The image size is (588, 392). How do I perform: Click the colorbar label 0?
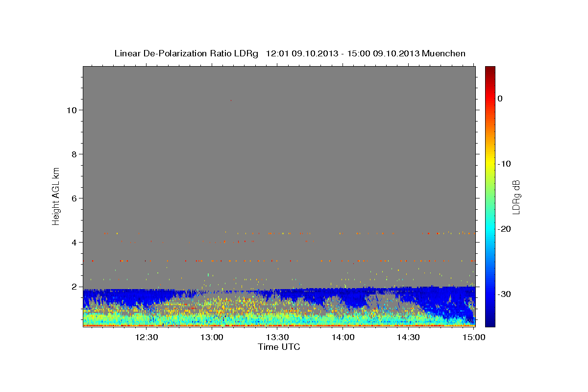500,98
